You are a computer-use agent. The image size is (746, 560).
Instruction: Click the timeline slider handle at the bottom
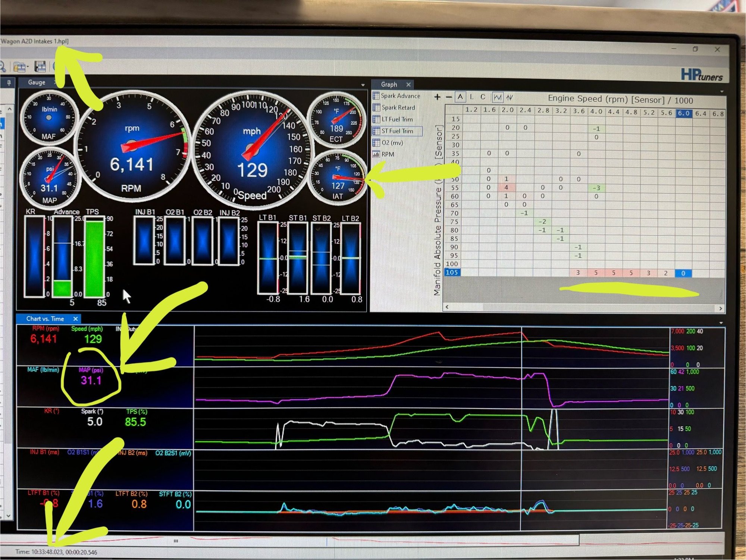click(176, 541)
